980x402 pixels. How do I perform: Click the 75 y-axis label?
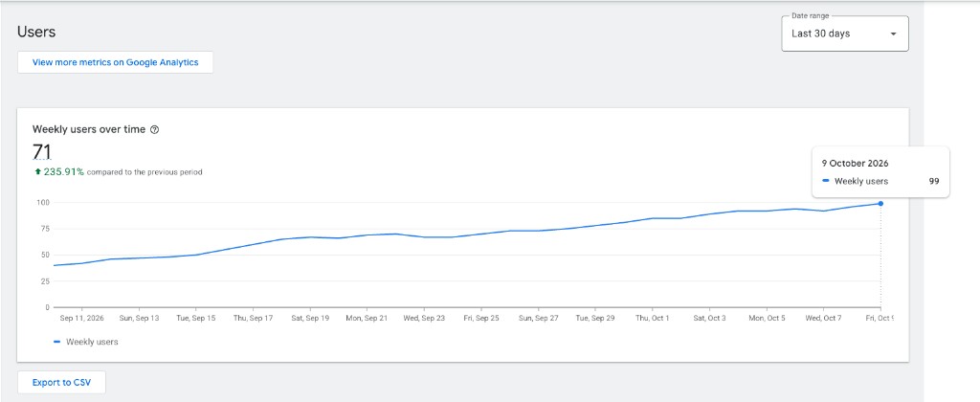click(45, 229)
